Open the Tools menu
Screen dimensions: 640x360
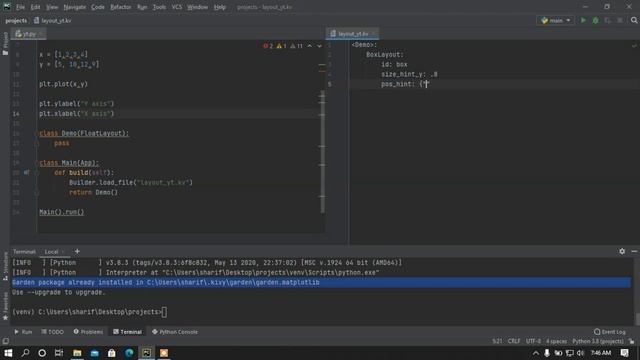159,7
